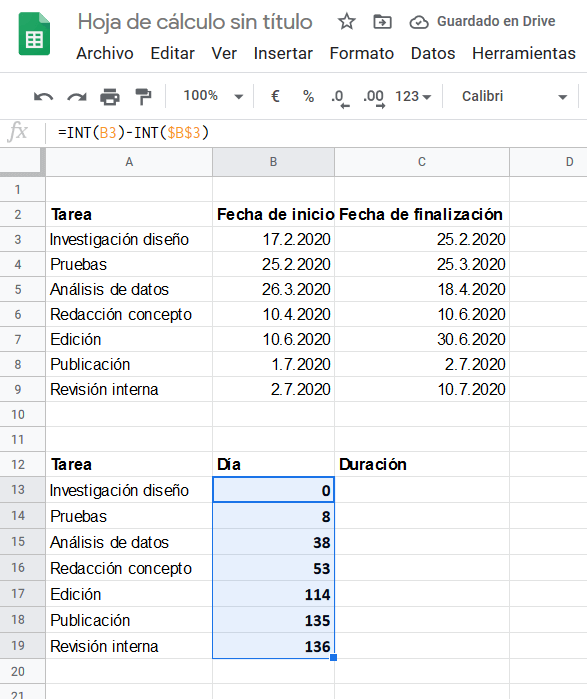Select column A header

129,162
